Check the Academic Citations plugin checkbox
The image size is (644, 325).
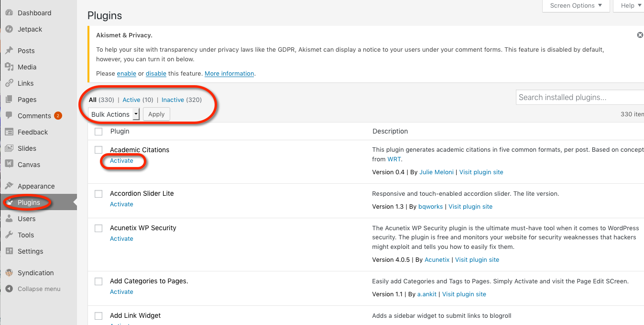click(98, 150)
